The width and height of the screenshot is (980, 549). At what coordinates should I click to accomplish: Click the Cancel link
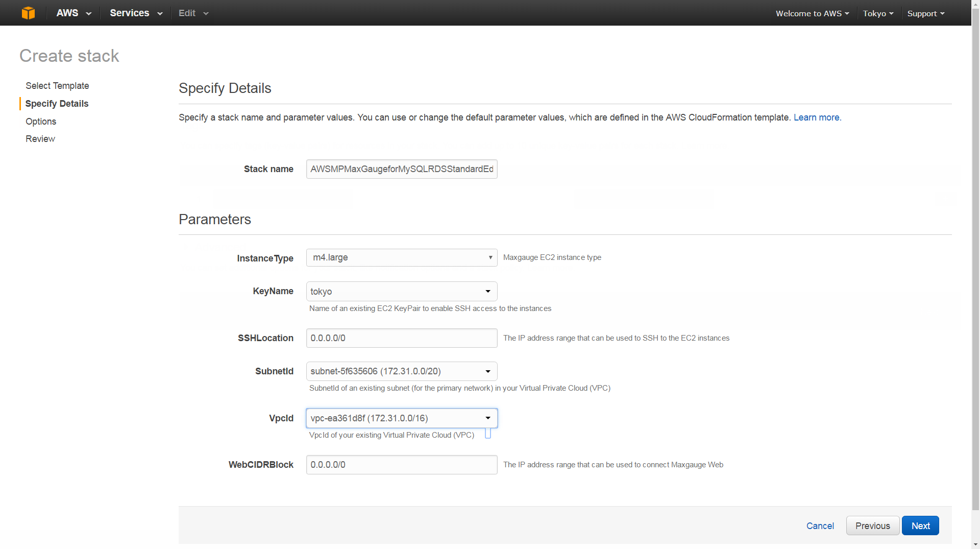pos(820,526)
